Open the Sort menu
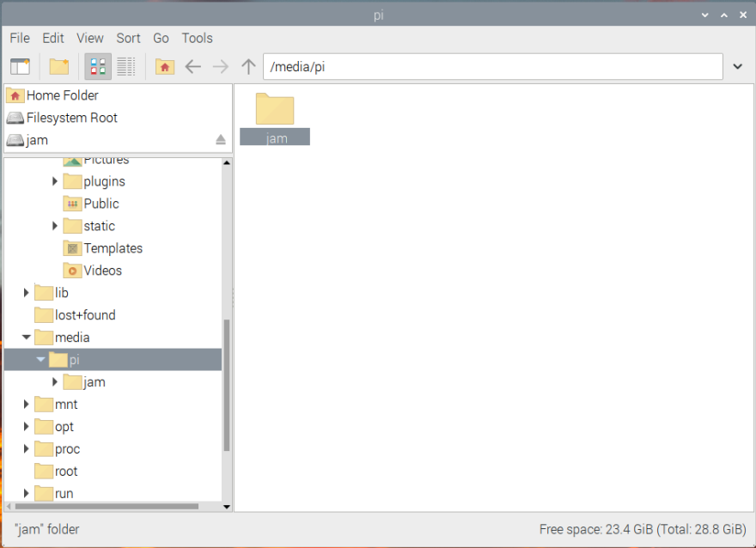 (128, 38)
